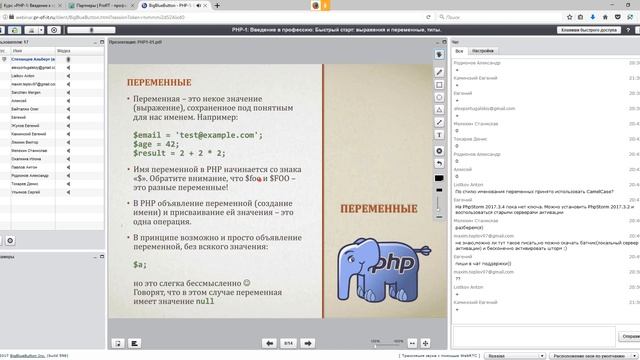Screen dimensions: 640x360
Task: Adjust the presentation zoom slider
Action: point(387,344)
